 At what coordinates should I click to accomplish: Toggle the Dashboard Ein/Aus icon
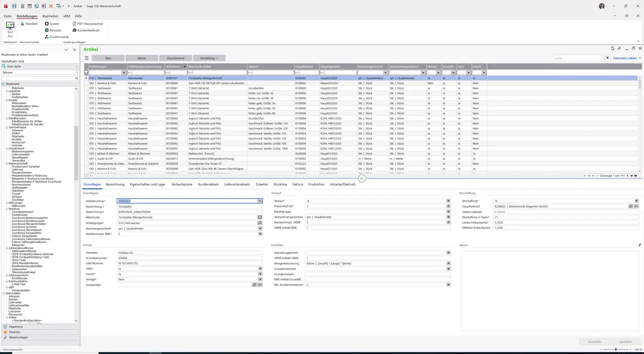coord(10,30)
